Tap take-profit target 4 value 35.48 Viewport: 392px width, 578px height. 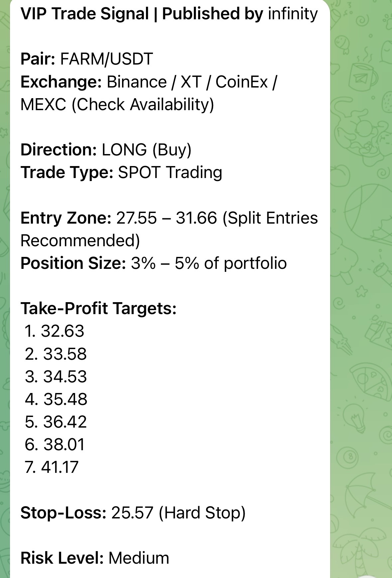[65, 399]
